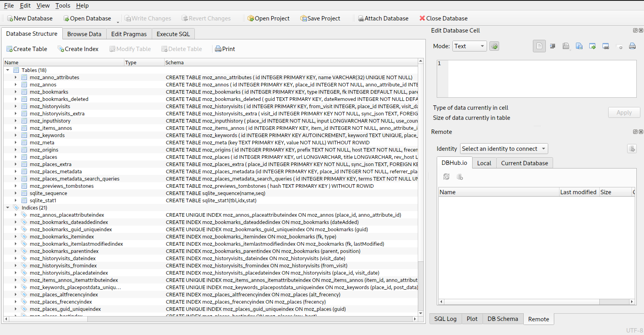Viewport: 644px width, 335px height.
Task: Expand the moz_bookmarks table node
Action: pyautogui.click(x=16, y=92)
